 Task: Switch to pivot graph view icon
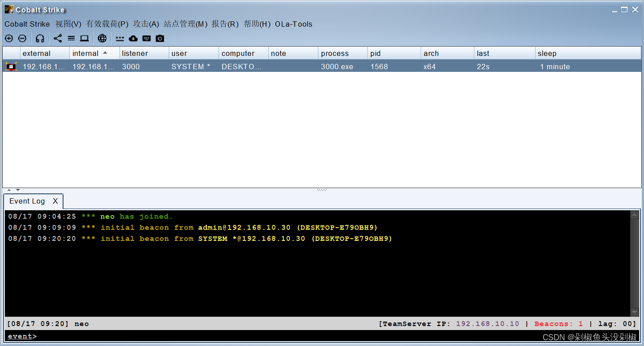58,39
